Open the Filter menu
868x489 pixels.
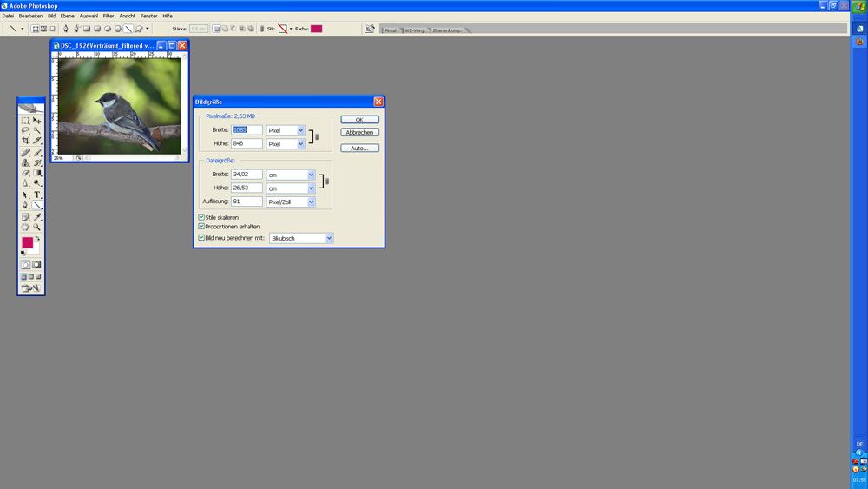[x=108, y=16]
